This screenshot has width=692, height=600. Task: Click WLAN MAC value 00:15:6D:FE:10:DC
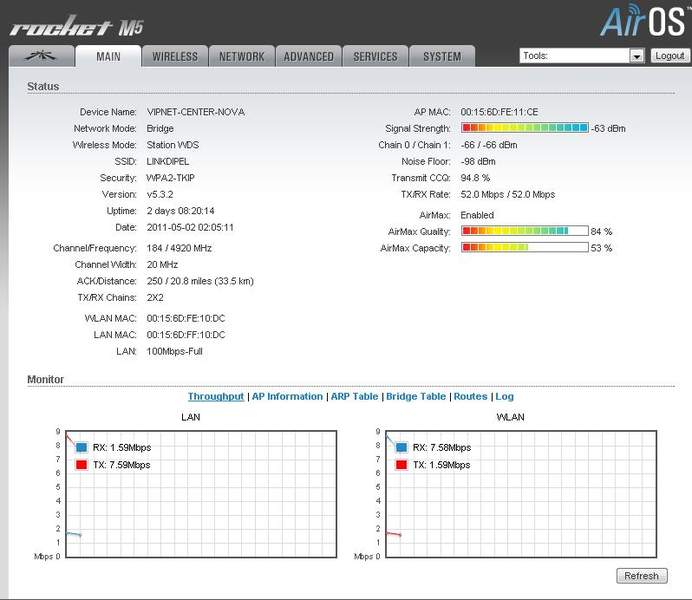click(186, 318)
